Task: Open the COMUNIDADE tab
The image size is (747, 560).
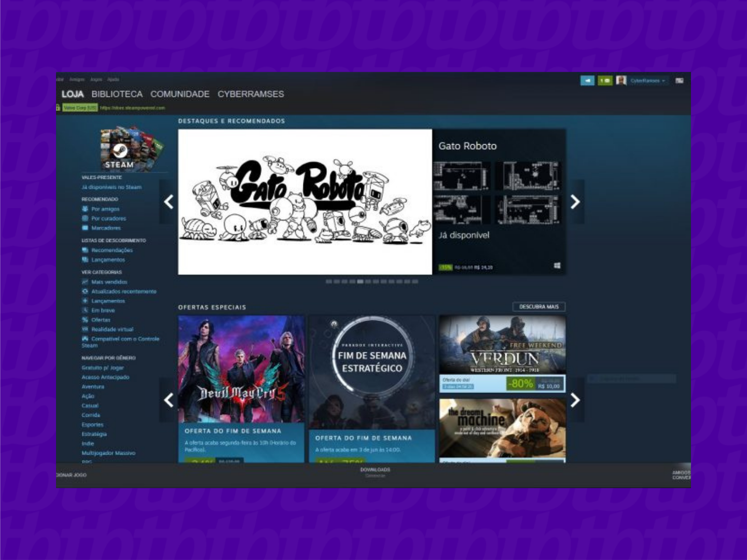Action: pos(180,94)
